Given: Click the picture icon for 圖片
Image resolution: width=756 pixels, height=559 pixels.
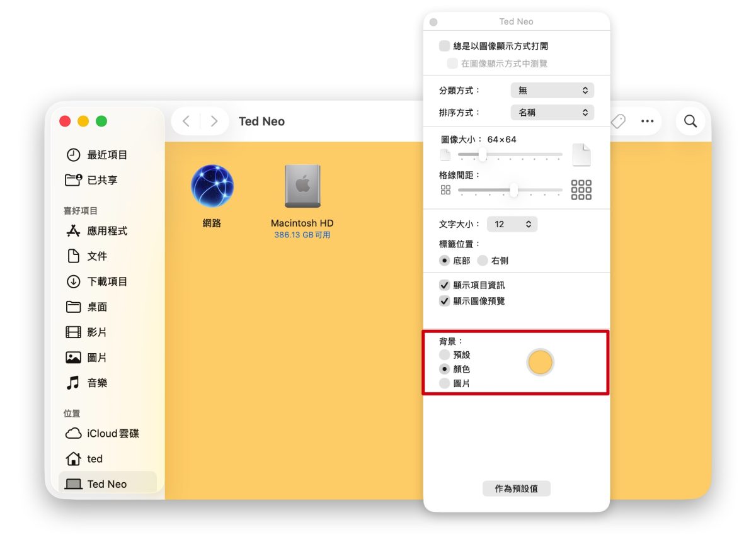Looking at the screenshot, I should (x=74, y=358).
